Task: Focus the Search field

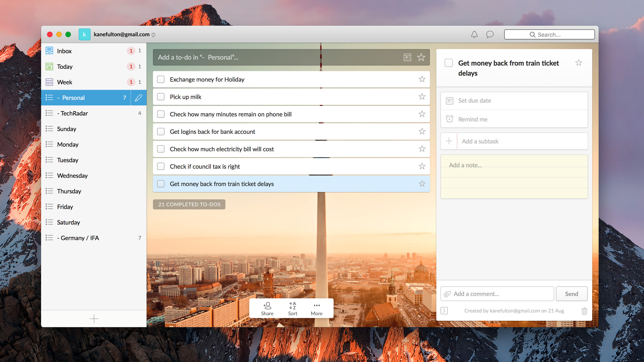Action: click(549, 34)
